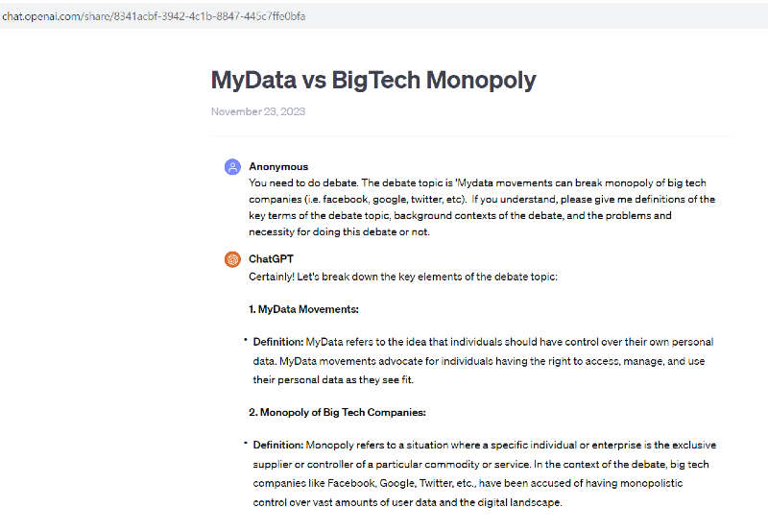Click the bullet point before MyData definition

pyautogui.click(x=246, y=340)
